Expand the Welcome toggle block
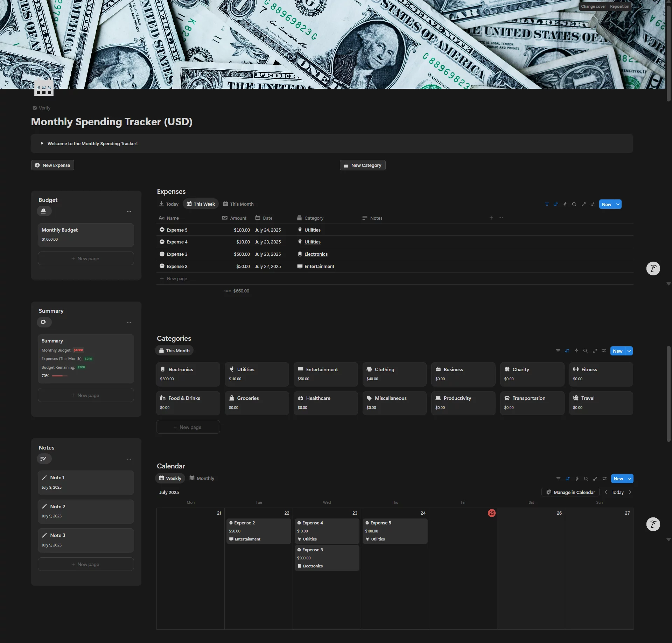Screen dimensions: 672x643 42,143
